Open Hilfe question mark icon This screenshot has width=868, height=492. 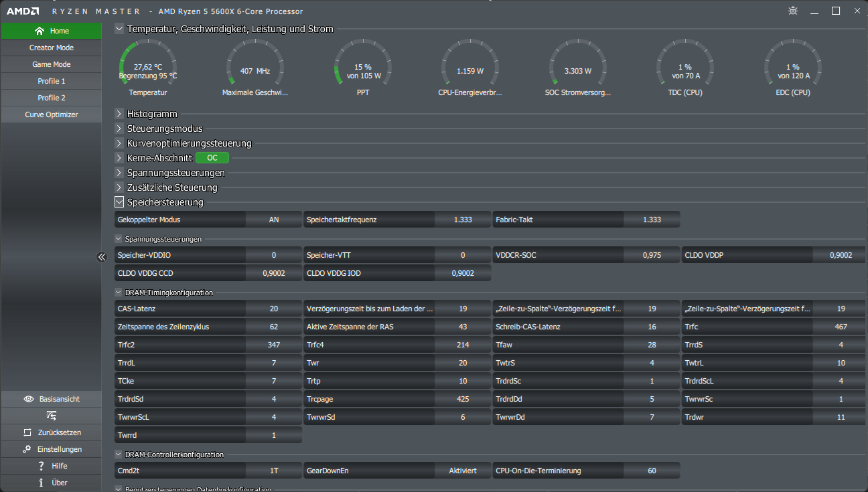(x=41, y=466)
